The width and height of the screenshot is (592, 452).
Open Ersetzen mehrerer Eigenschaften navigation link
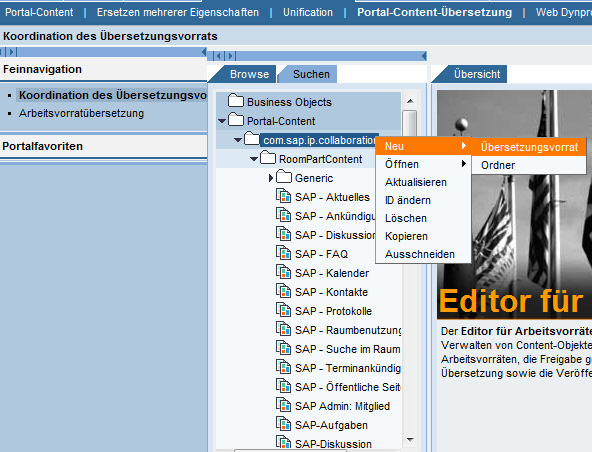(x=178, y=12)
